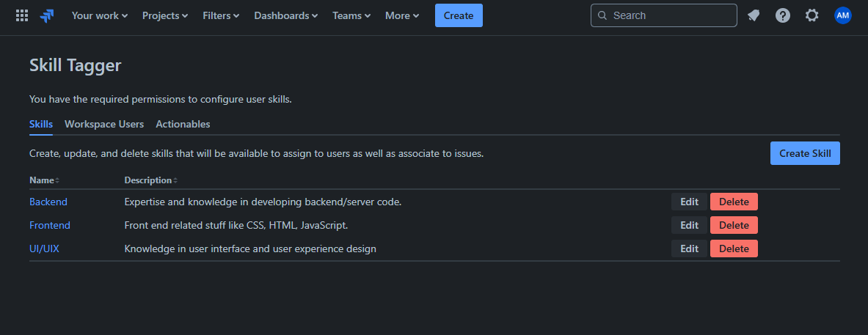Sort skills using the Name sort arrows
This screenshot has height=335, width=868.
[x=57, y=180]
